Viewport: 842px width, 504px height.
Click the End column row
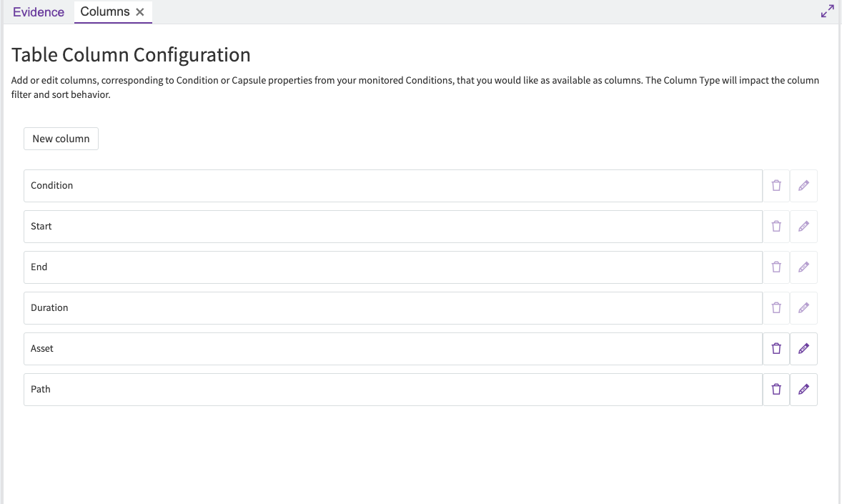393,267
